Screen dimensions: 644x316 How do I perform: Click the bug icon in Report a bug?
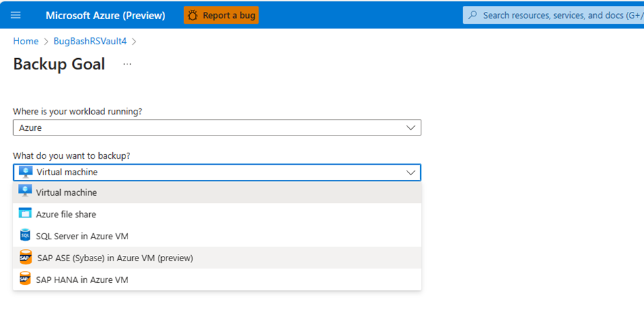193,15
